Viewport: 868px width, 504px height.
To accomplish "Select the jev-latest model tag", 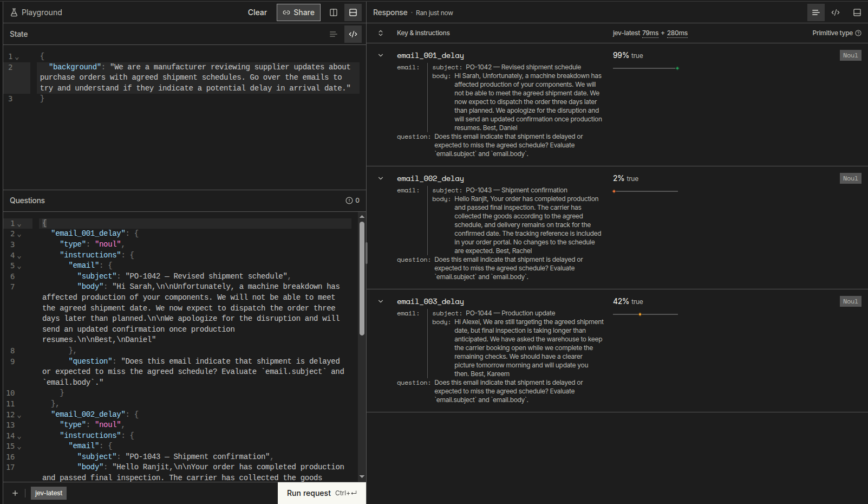I will (49, 493).
